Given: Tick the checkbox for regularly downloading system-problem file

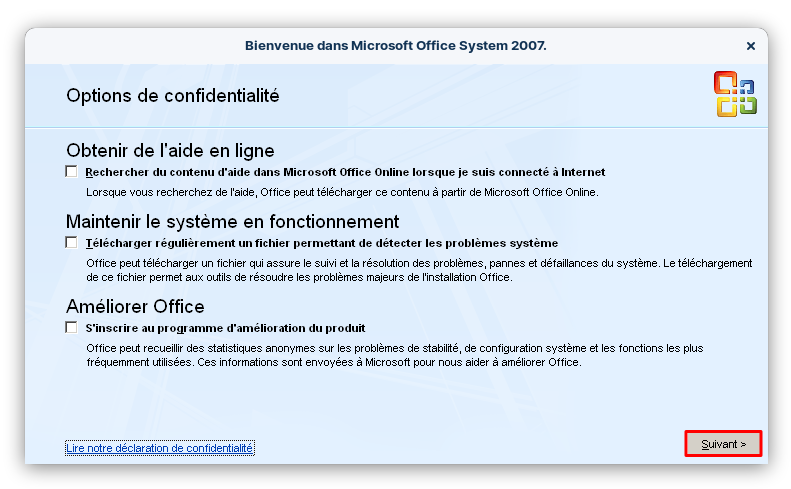Looking at the screenshot, I should pos(72,243).
